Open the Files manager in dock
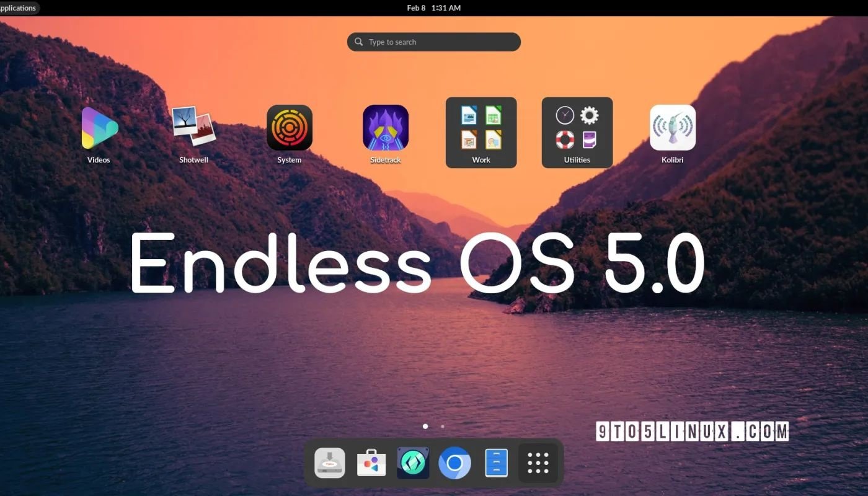This screenshot has height=496, width=868. [x=496, y=463]
